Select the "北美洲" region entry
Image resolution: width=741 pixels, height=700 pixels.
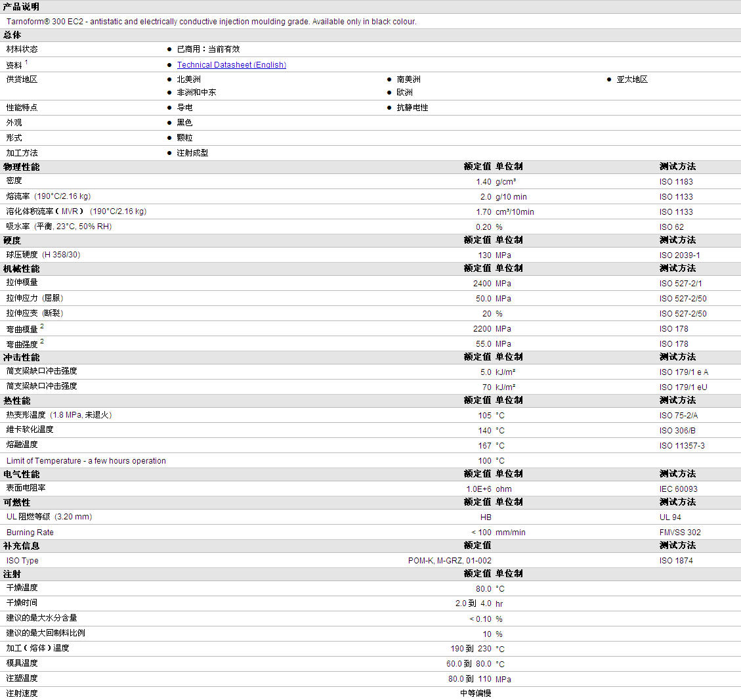coord(189,79)
